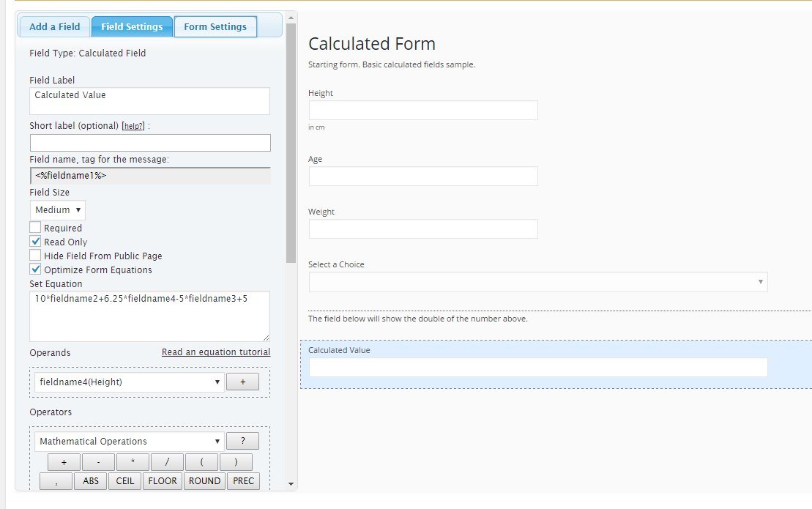
Task: Click the ROUND function button
Action: point(204,481)
